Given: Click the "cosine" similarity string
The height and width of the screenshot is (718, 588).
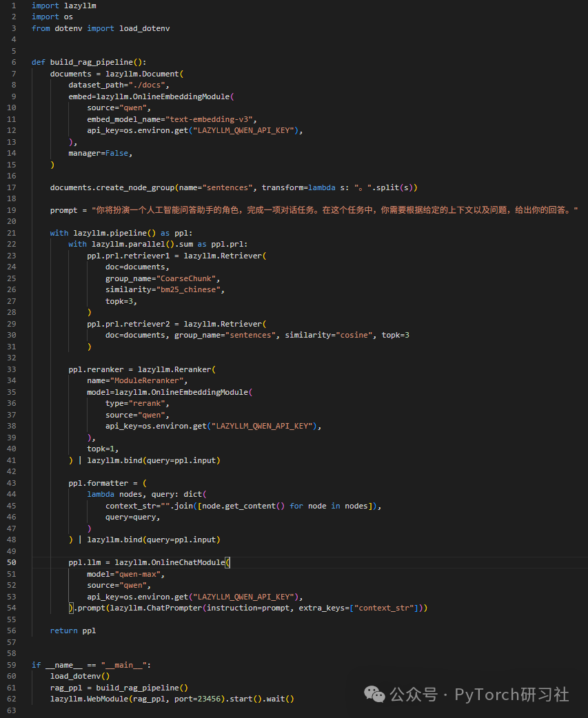Looking at the screenshot, I should pos(354,335).
